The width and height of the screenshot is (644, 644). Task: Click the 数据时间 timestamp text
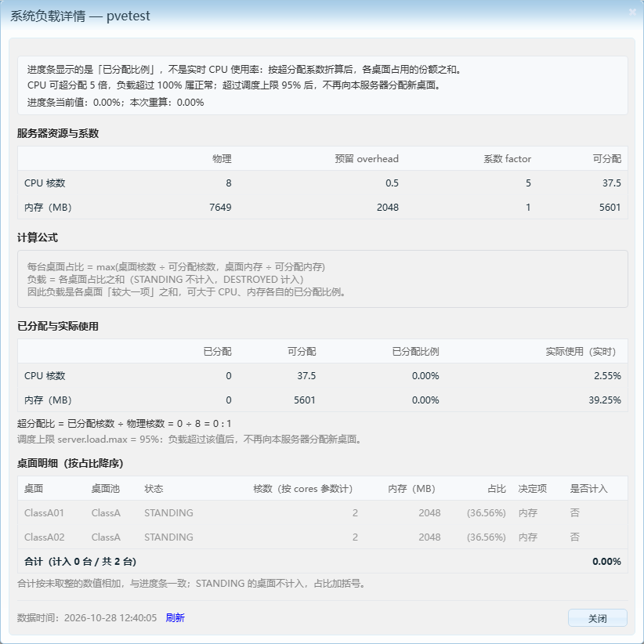pyautogui.click(x=87, y=617)
